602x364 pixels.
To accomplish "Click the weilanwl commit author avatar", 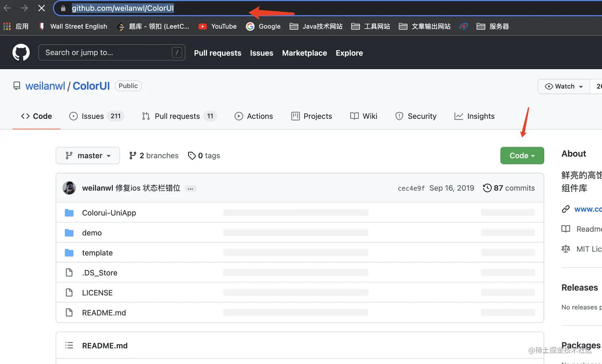I will point(69,188).
